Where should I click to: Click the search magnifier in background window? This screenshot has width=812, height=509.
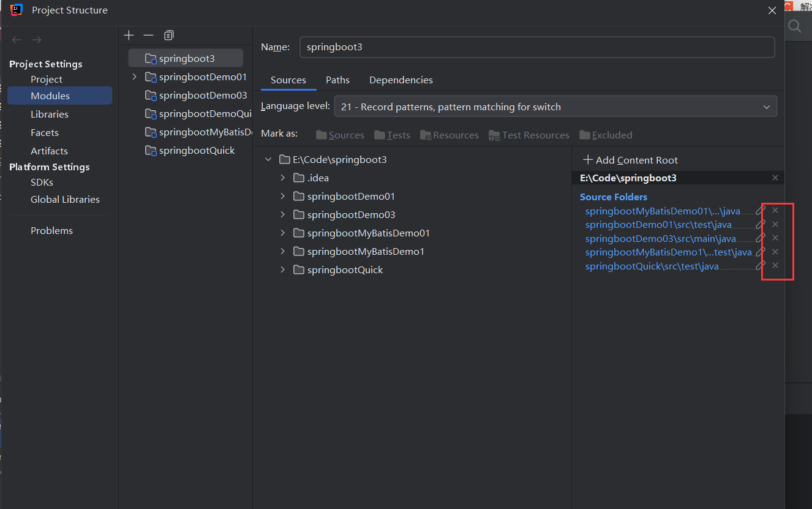pyautogui.click(x=795, y=26)
